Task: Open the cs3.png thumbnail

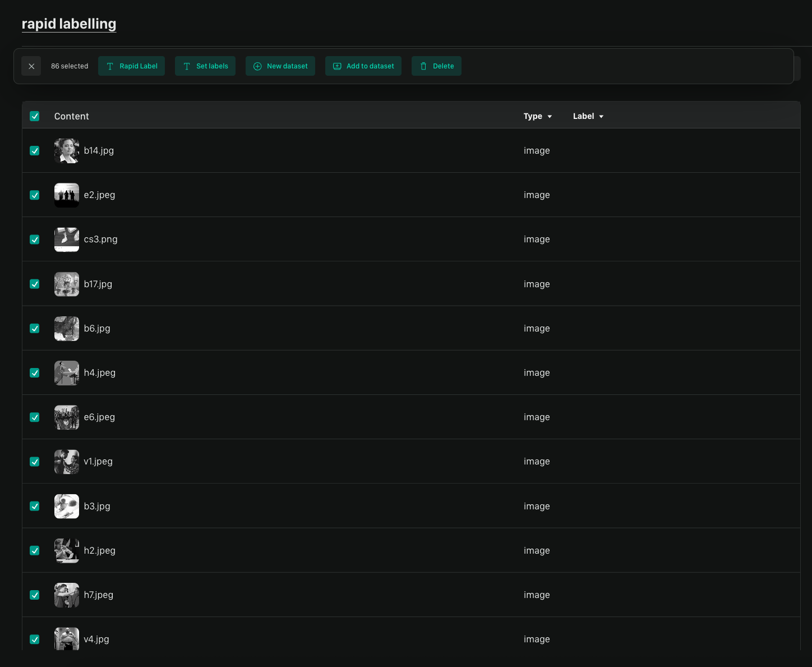Action: [67, 240]
